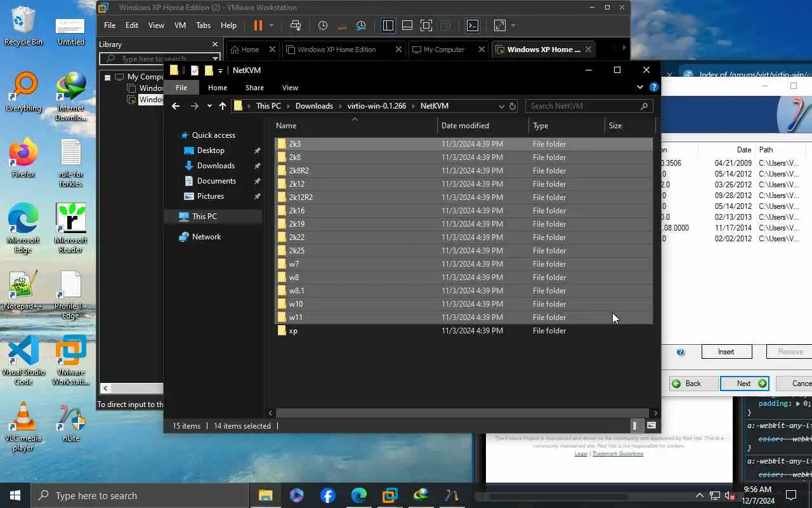The height and width of the screenshot is (508, 812).
Task: Take a snapshot using the VMware clock icon
Action: click(x=323, y=25)
